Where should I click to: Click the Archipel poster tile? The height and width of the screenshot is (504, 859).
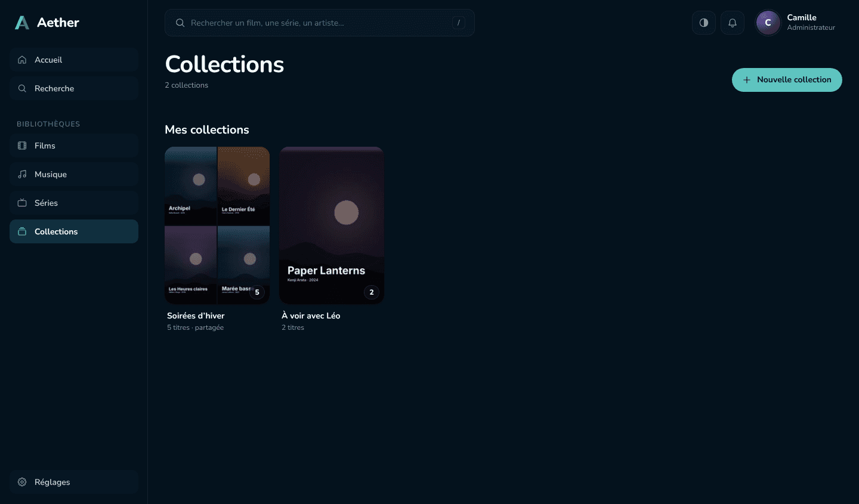pos(190,185)
